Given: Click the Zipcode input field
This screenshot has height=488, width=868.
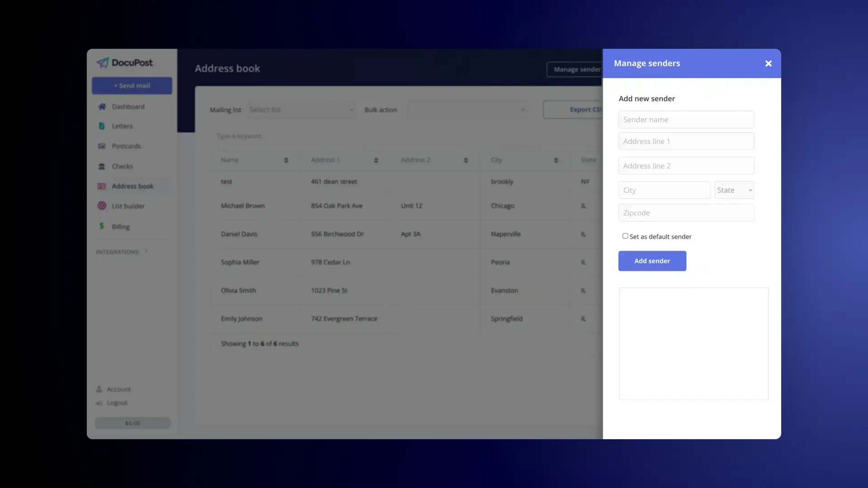Looking at the screenshot, I should click(686, 213).
